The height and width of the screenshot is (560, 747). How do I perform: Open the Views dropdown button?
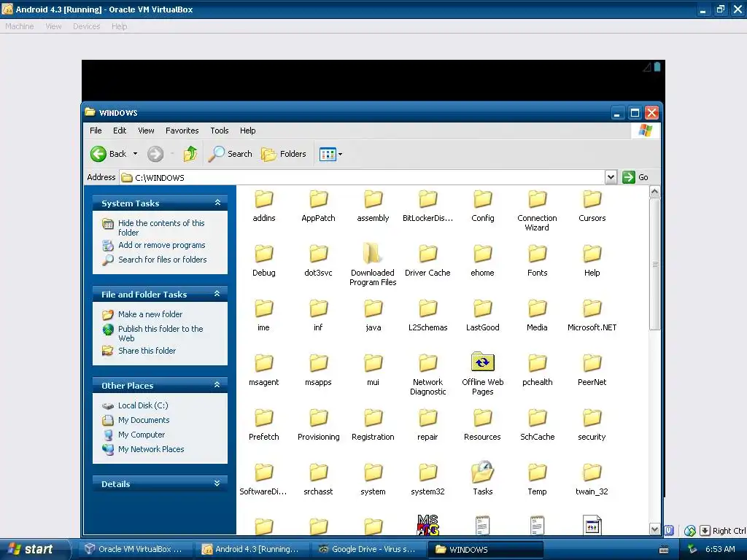tap(330, 154)
